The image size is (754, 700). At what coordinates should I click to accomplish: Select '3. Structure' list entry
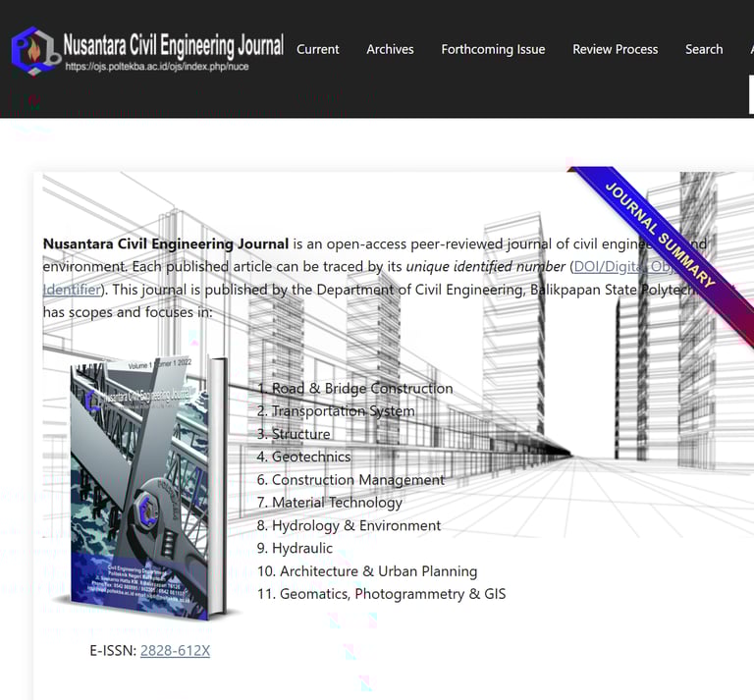[294, 434]
